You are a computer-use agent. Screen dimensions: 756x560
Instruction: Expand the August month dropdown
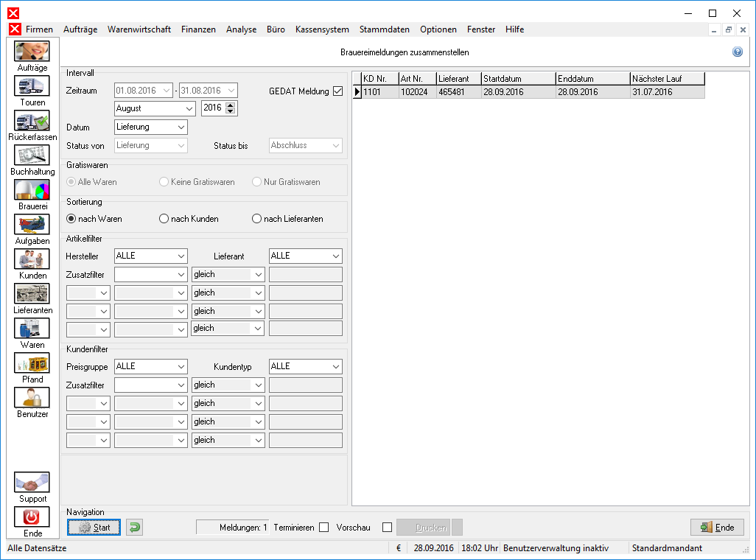(155, 108)
